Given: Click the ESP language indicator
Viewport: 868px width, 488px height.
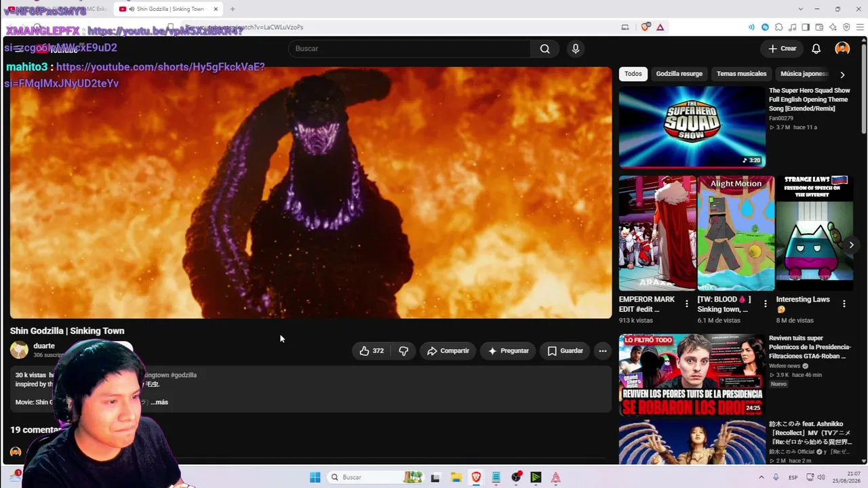Looking at the screenshot, I should tap(793, 477).
